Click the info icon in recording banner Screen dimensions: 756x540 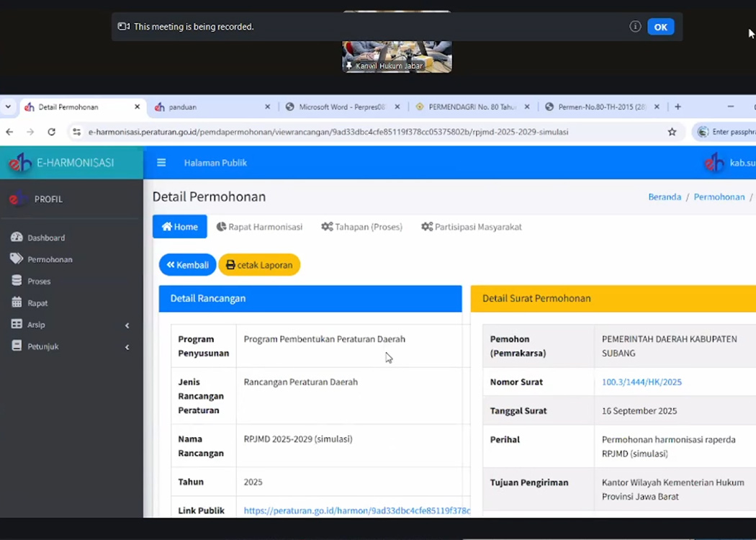coord(635,27)
